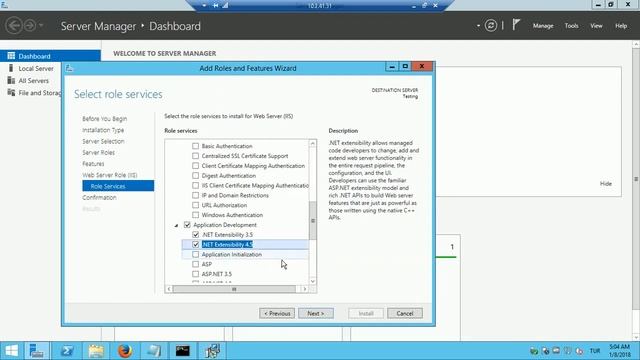Open the clock in system tray

620,351
